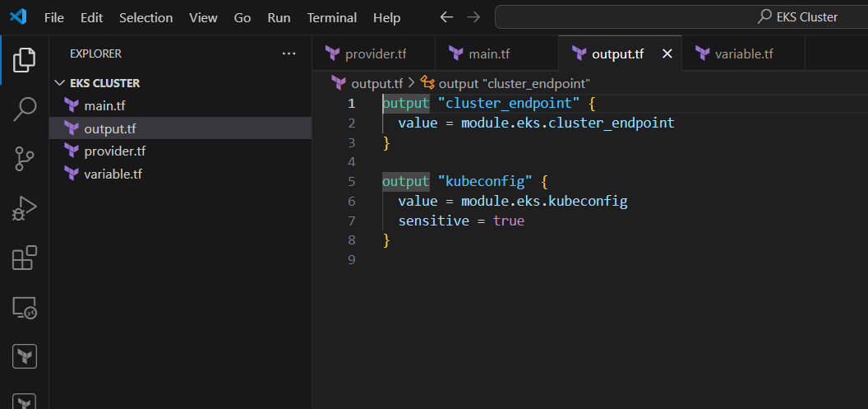Go forward with the right arrow
868x409 pixels.
(x=473, y=17)
